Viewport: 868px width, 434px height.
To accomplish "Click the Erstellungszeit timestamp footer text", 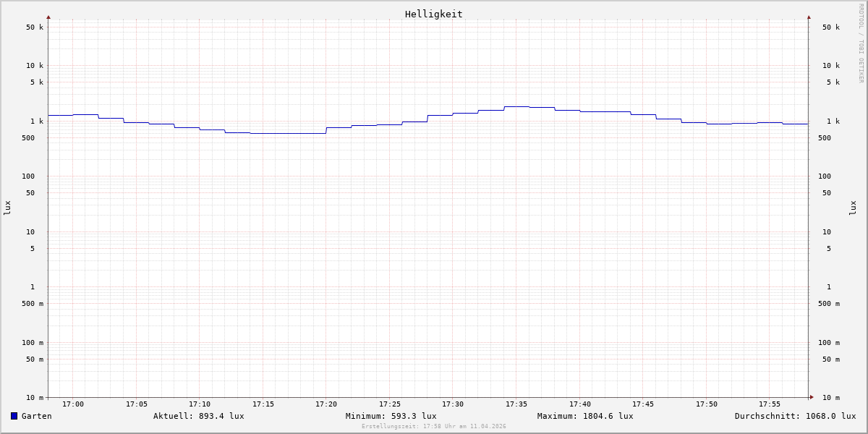I will pos(434,427).
